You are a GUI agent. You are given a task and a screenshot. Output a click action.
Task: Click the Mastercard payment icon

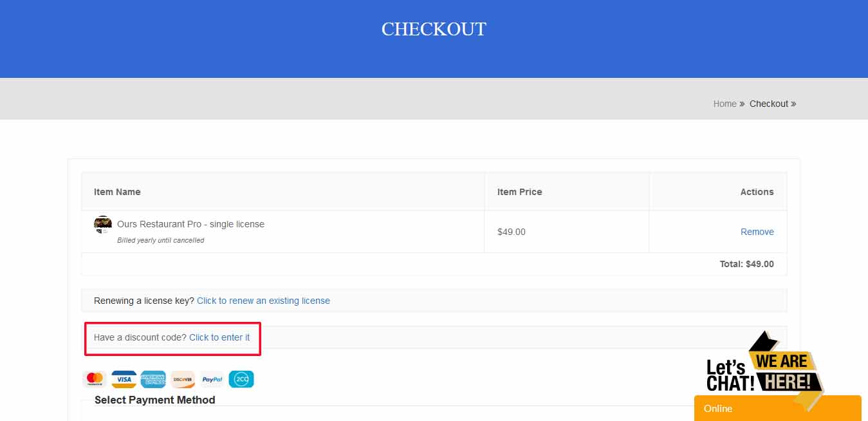click(x=95, y=379)
